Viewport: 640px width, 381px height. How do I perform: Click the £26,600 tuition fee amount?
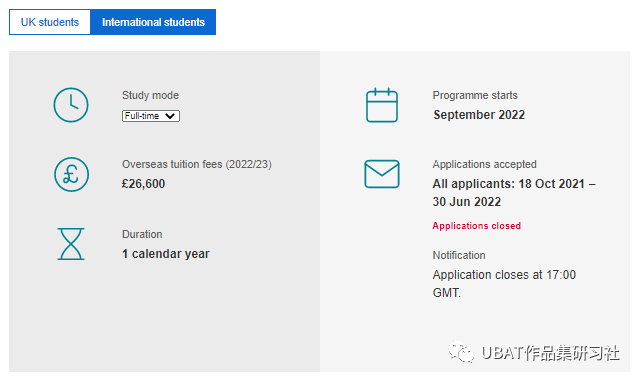coord(143,184)
